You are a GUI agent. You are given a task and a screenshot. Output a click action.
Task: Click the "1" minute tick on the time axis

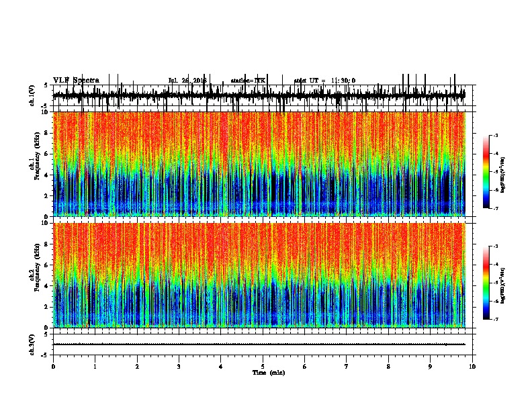point(95,367)
